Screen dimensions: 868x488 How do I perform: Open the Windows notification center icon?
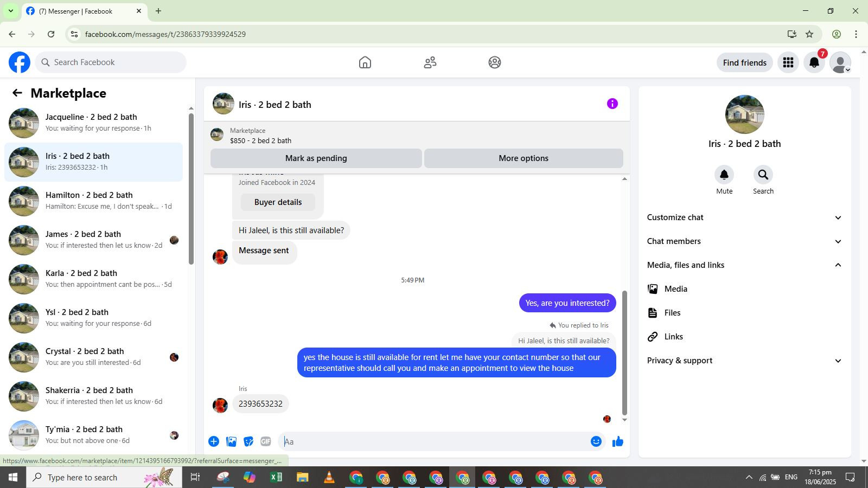(x=851, y=477)
